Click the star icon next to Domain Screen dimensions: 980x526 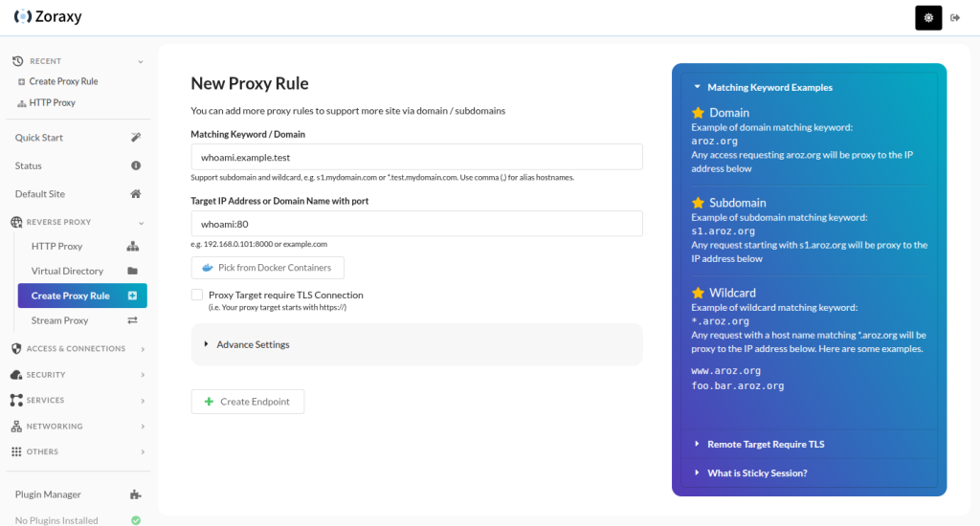pyautogui.click(x=698, y=113)
